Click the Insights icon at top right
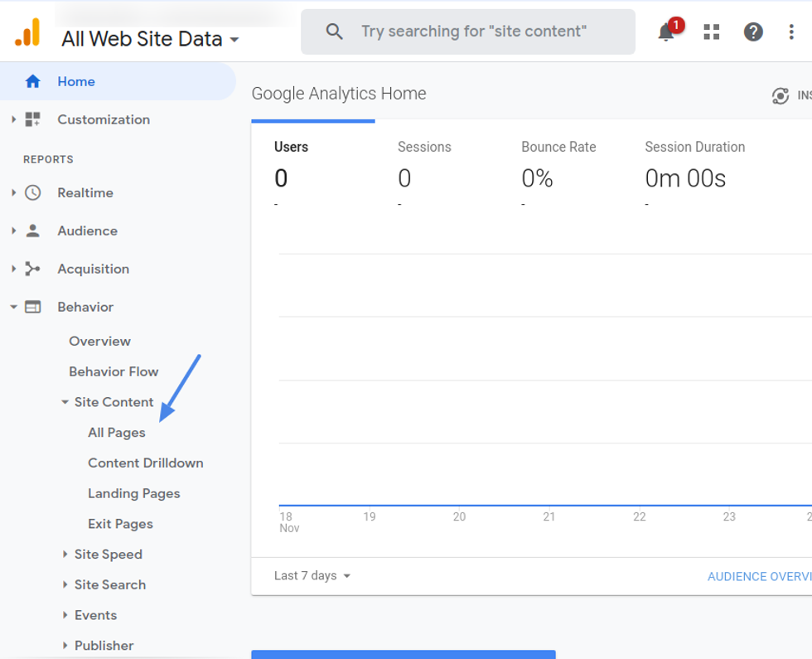This screenshot has width=812, height=659. coord(781,96)
